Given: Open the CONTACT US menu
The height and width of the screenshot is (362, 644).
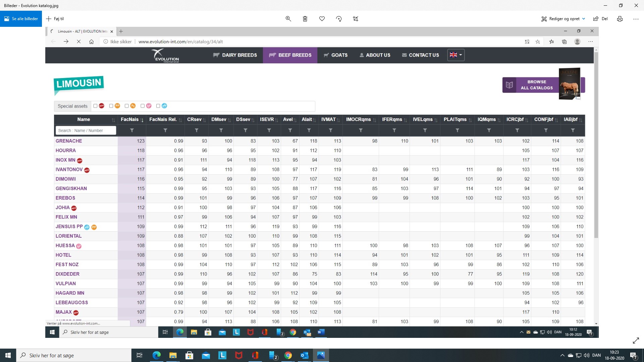Looking at the screenshot, I should tap(421, 55).
